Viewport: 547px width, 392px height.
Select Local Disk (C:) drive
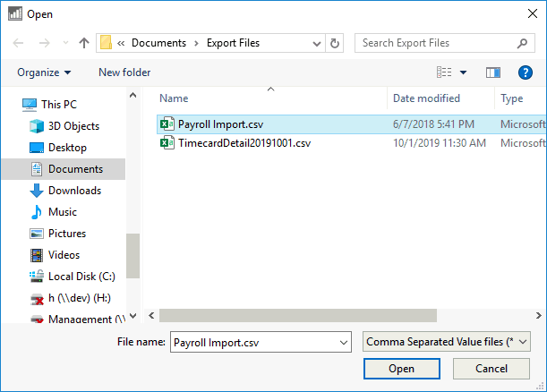81,277
